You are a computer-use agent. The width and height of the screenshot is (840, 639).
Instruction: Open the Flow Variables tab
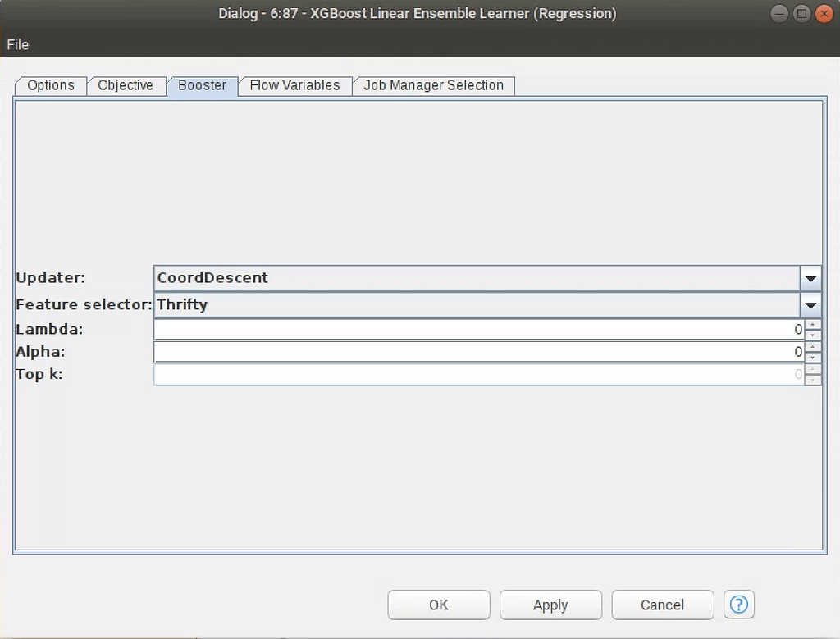[x=294, y=85]
